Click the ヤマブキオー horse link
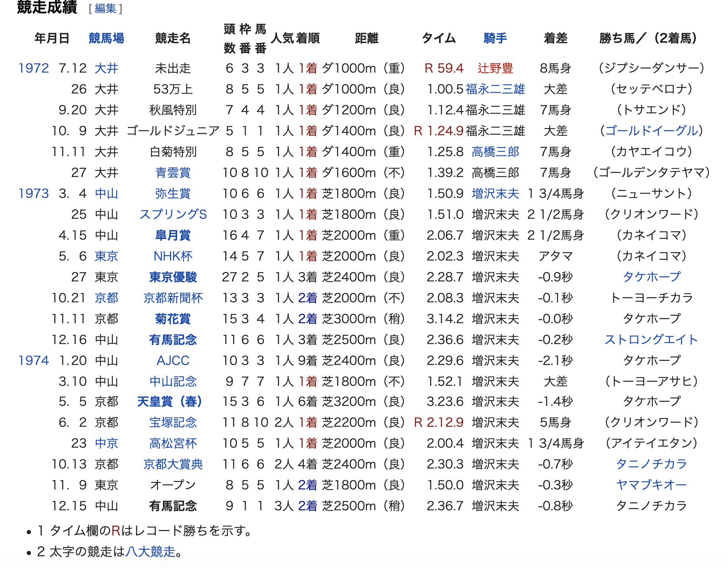This screenshot has height=568, width=728. 652,485
